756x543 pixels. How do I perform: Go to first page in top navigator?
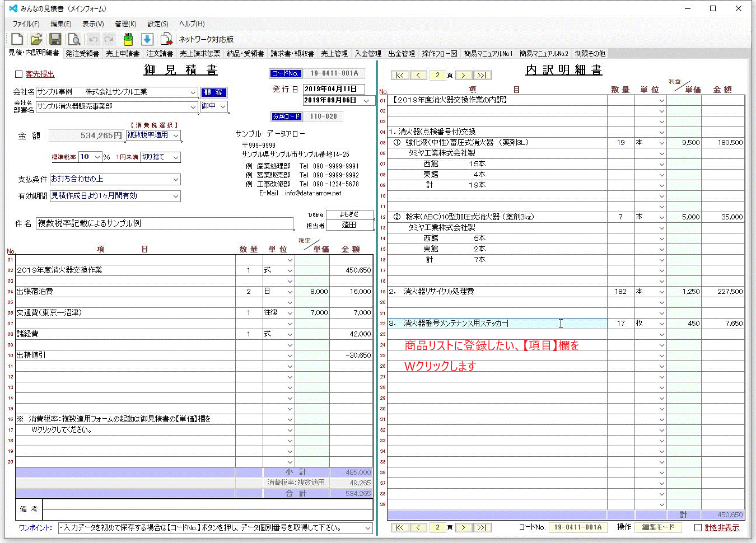coord(399,75)
